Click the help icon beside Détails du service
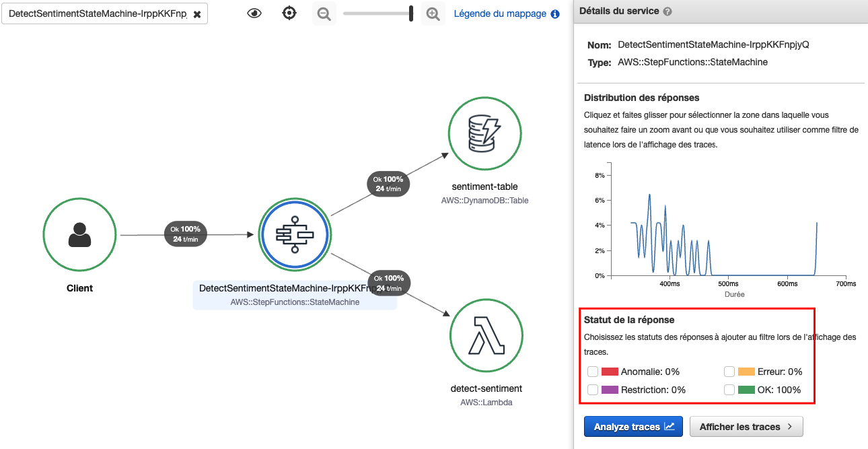This screenshot has width=868, height=449. 667,11
